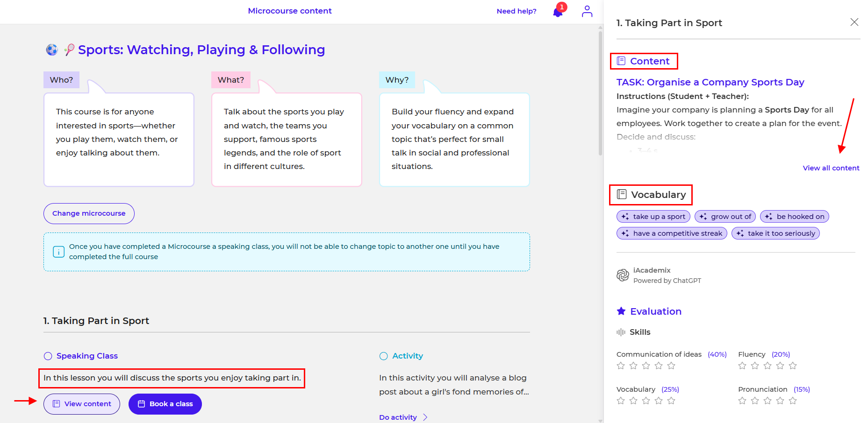The width and height of the screenshot is (868, 423).
Task: Select the Speaking Class radio circle
Action: pos(48,356)
